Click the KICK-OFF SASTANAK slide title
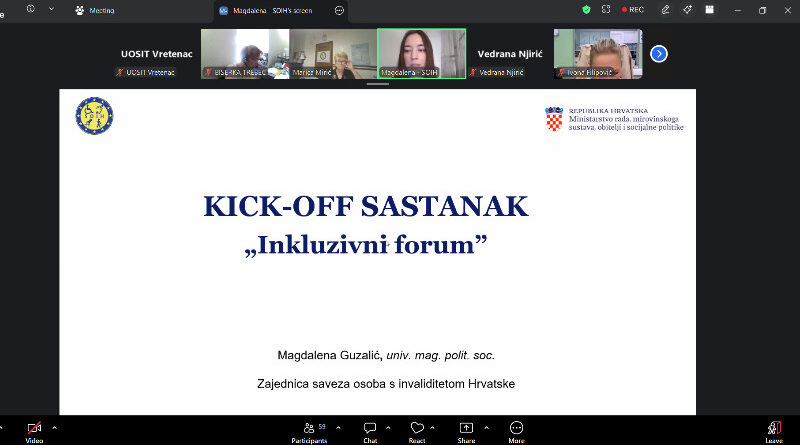Viewport: 800px width, 445px height. (x=366, y=206)
